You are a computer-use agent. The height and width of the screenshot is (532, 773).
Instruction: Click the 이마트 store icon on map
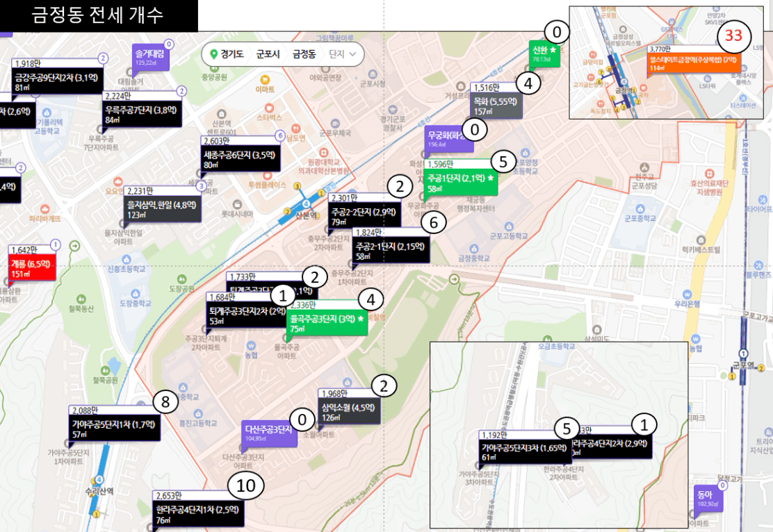(265, 79)
